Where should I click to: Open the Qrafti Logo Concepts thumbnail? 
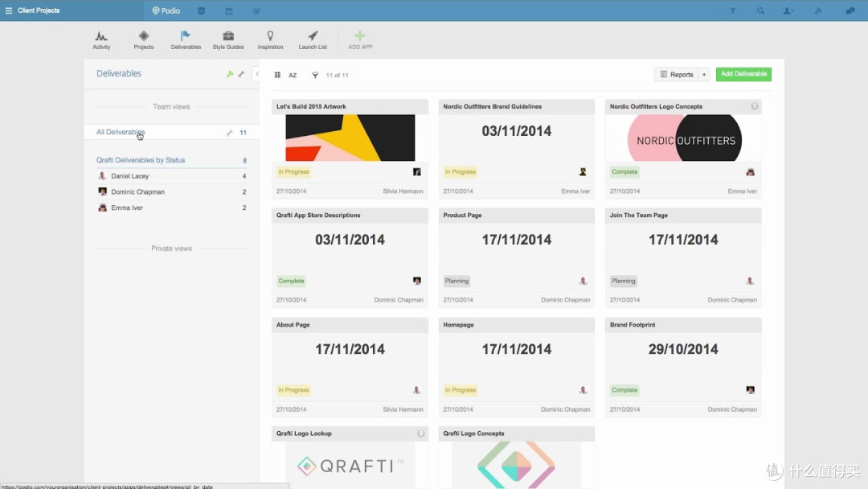tap(517, 465)
